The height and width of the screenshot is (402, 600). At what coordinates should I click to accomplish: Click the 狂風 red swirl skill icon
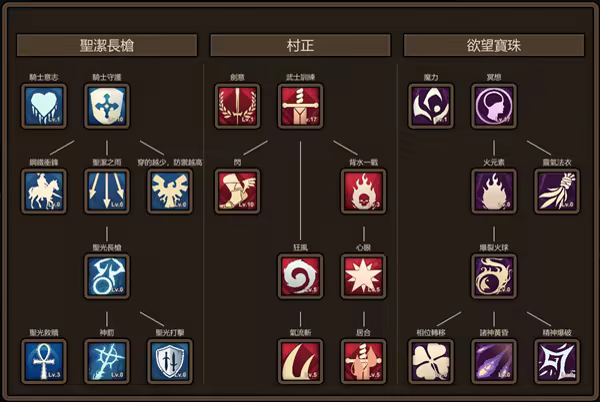coord(300,276)
